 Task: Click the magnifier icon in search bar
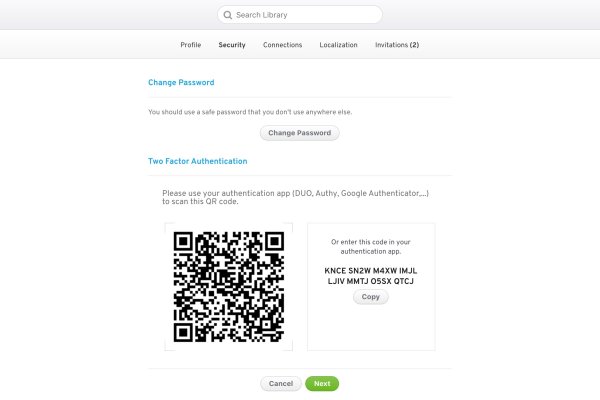tap(227, 16)
